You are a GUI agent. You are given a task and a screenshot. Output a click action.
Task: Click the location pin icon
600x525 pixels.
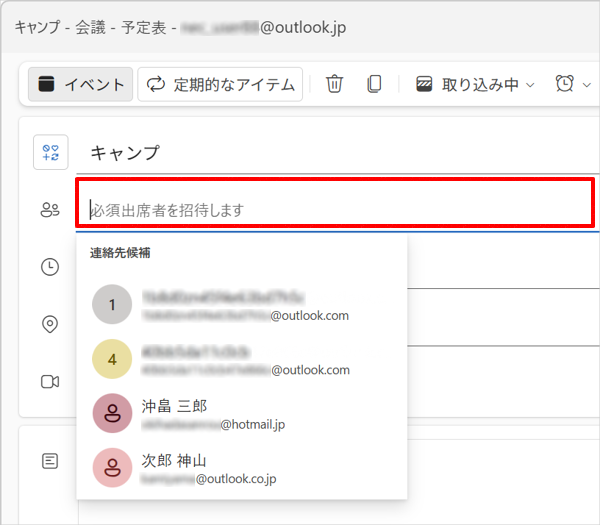(x=50, y=324)
